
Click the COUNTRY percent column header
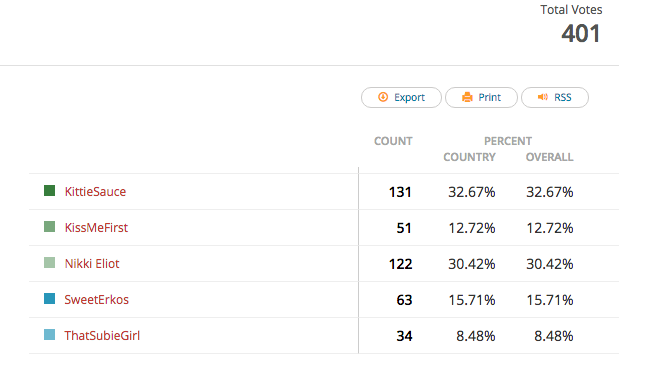[470, 157]
